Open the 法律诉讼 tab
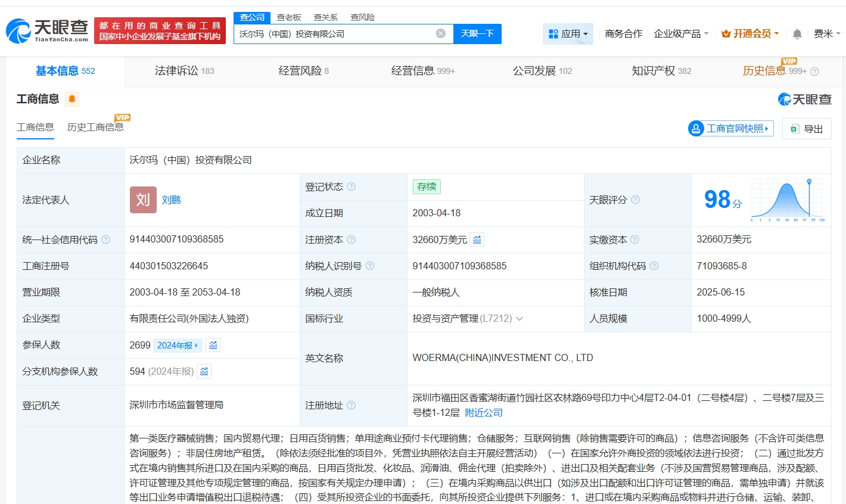Screen dimensions: 846x504 point(184,71)
